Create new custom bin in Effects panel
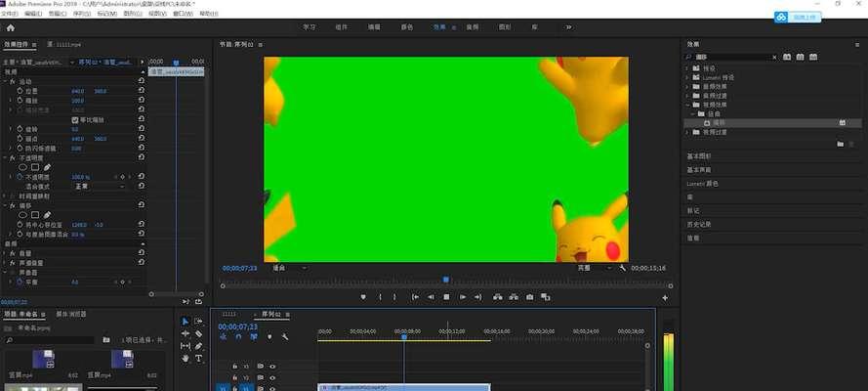Screen dimensions: 868x391 (x=840, y=144)
